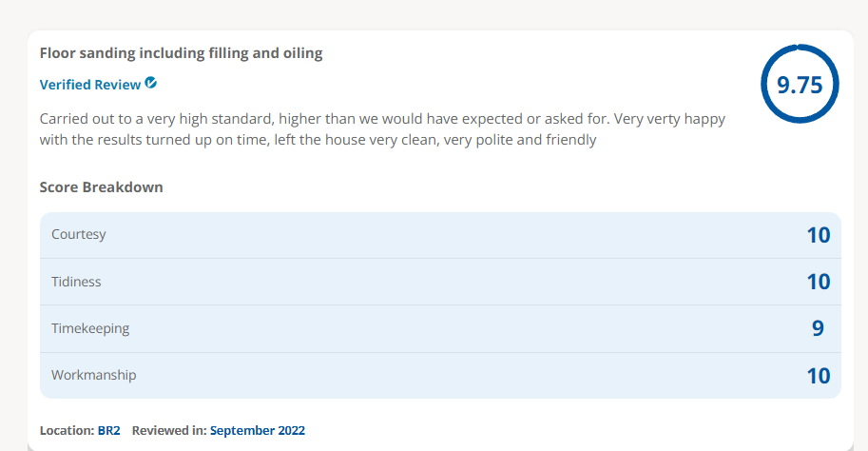Click the Timekeeping score value 9
Viewport: 868px width, 451px height.
point(818,328)
